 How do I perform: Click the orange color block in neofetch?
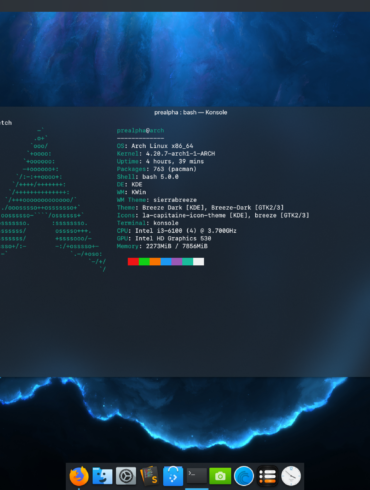(155, 262)
